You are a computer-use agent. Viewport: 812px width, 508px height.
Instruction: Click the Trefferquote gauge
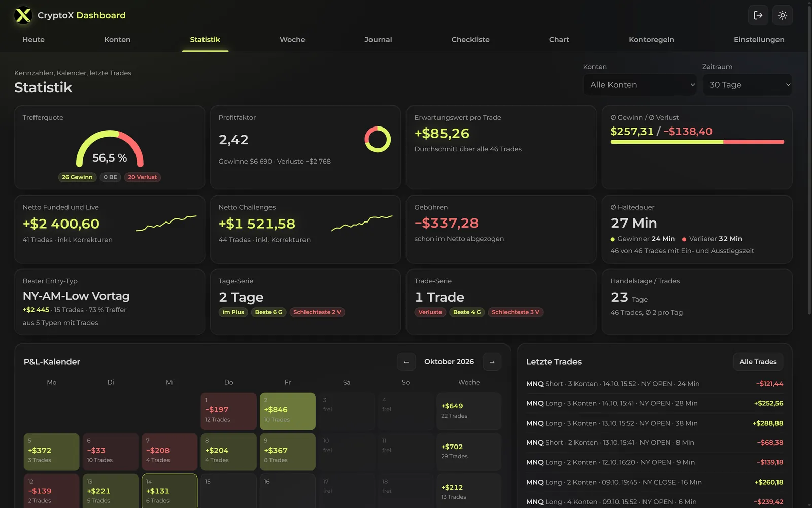point(110,149)
